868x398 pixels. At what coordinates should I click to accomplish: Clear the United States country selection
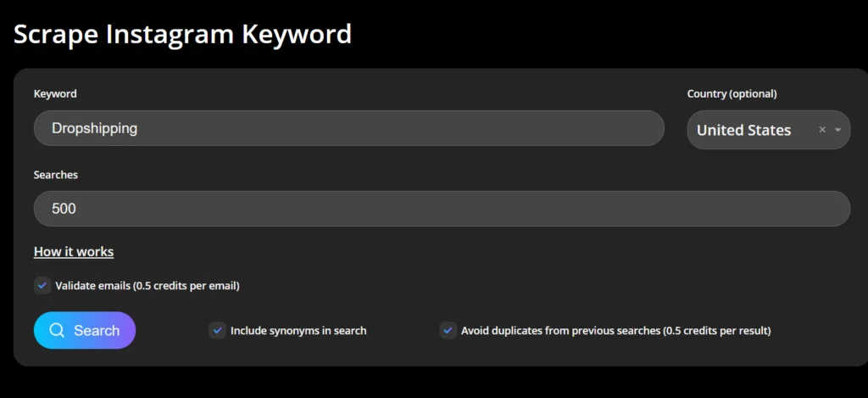pyautogui.click(x=822, y=130)
